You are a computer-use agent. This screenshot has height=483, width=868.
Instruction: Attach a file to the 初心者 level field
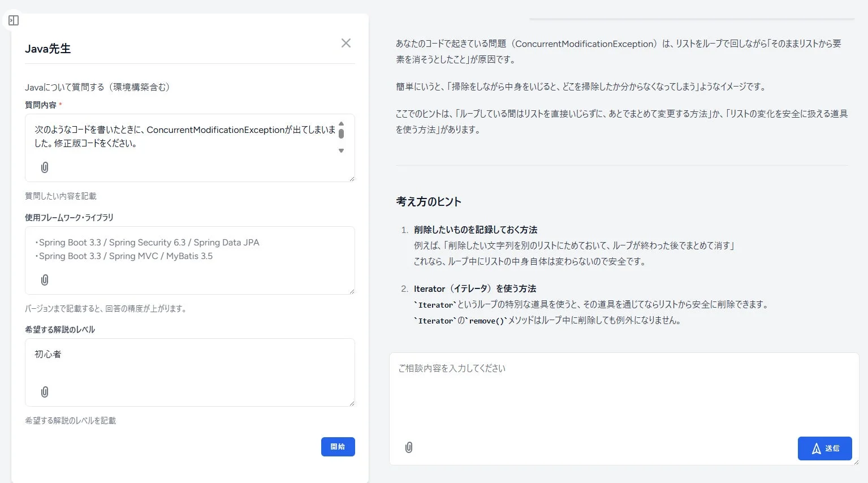coord(45,391)
